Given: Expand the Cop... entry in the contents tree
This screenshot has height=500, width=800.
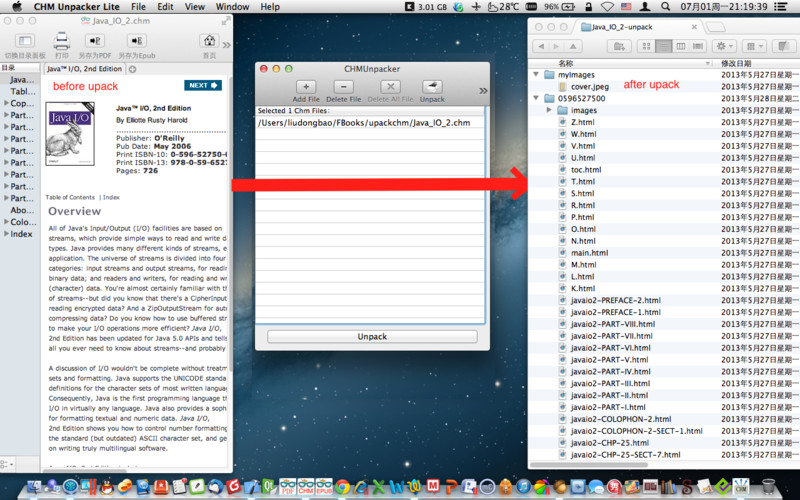Looking at the screenshot, I should point(6,103).
